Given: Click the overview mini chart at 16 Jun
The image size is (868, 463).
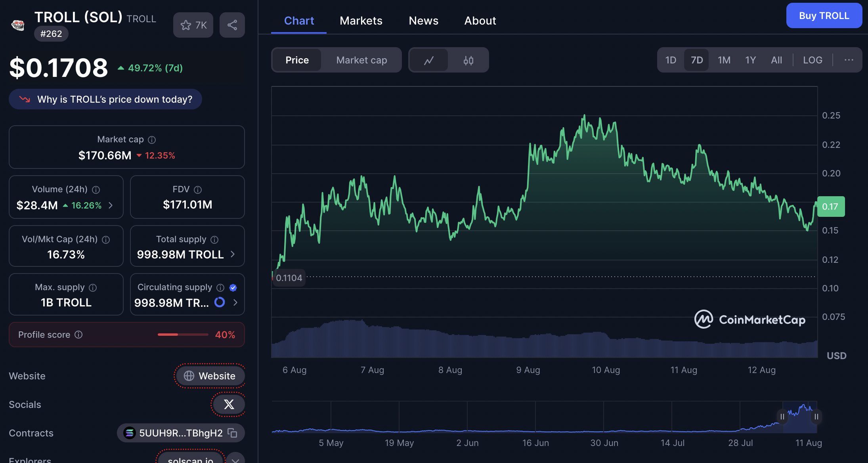Looking at the screenshot, I should (535, 417).
